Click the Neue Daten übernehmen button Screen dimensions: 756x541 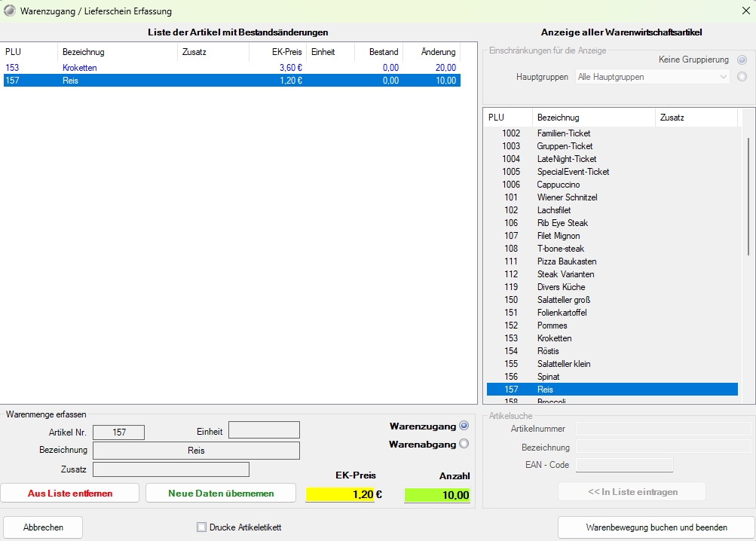[x=221, y=494]
